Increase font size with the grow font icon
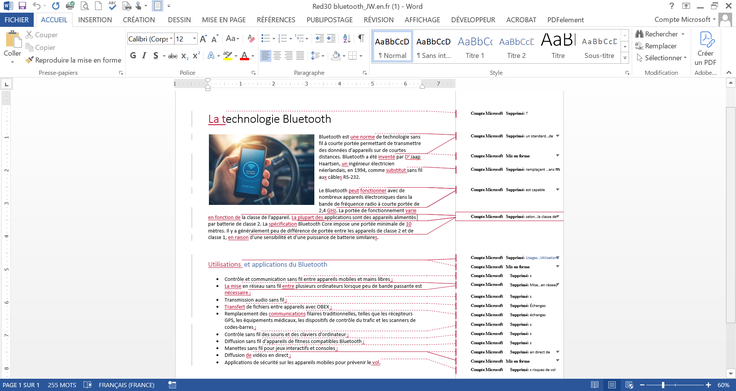This screenshot has height=391, width=736. (203, 38)
